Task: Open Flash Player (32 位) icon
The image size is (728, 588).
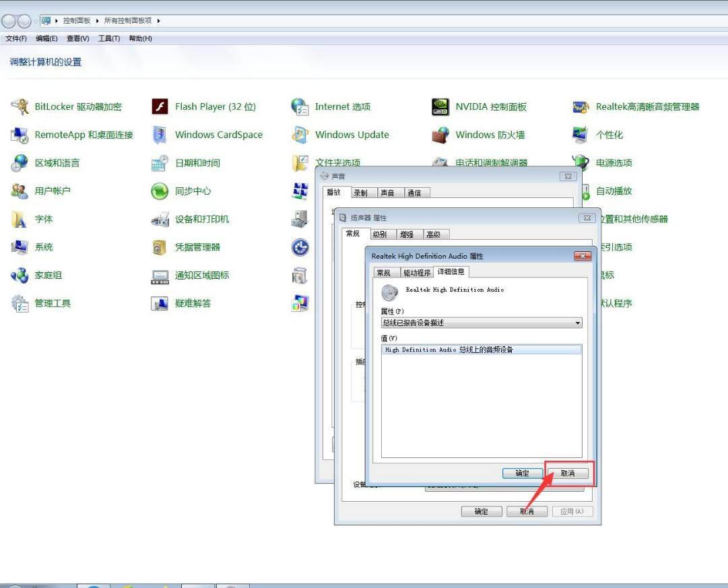Action: point(160,106)
